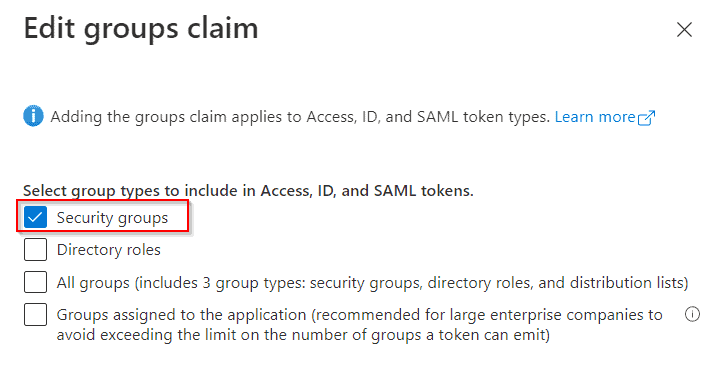The image size is (711, 373).
Task: Click the blue information icon beside the notice
Action: click(33, 116)
